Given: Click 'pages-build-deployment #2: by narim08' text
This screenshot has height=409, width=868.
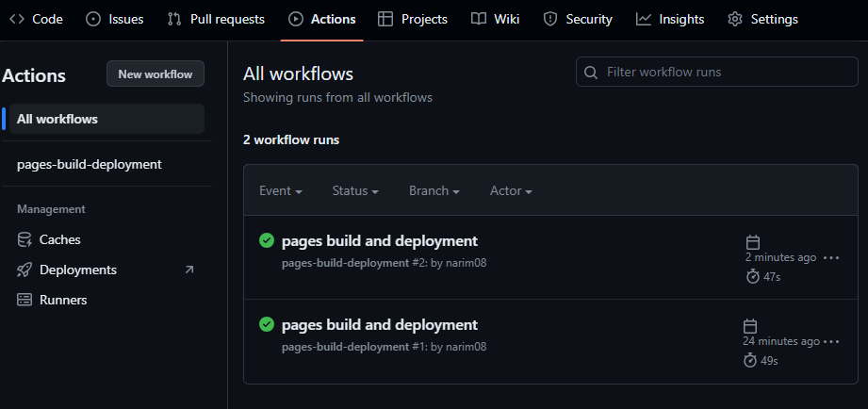Looking at the screenshot, I should (385, 263).
